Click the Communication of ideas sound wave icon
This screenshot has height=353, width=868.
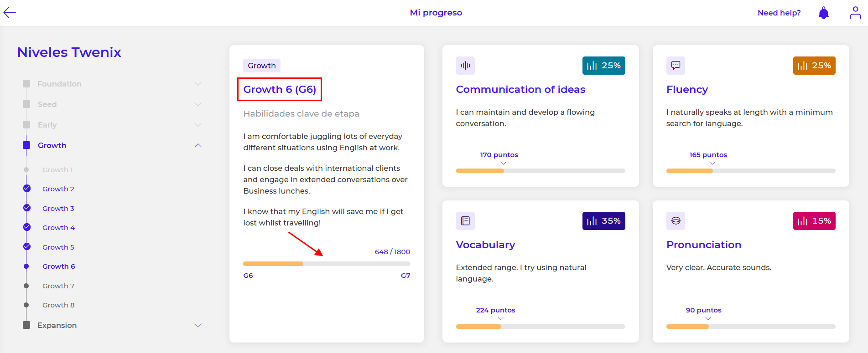click(x=465, y=66)
